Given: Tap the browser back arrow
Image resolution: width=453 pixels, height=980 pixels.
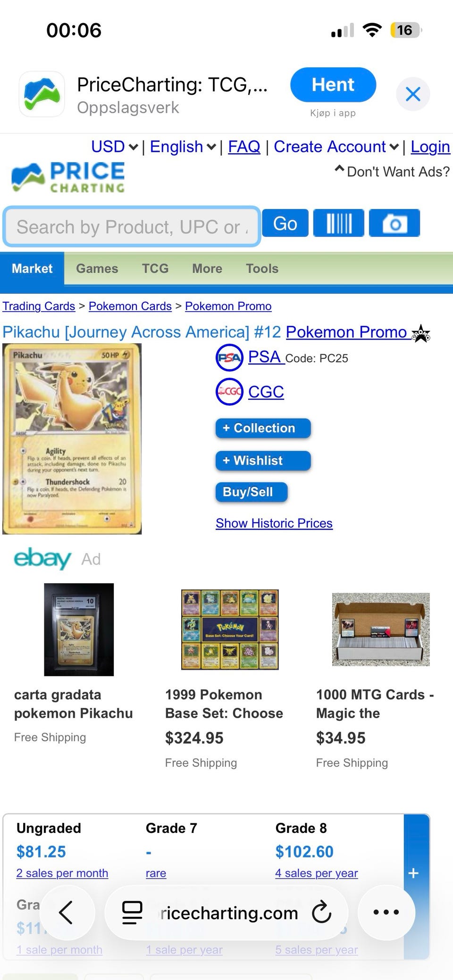Looking at the screenshot, I should pyautogui.click(x=67, y=913).
